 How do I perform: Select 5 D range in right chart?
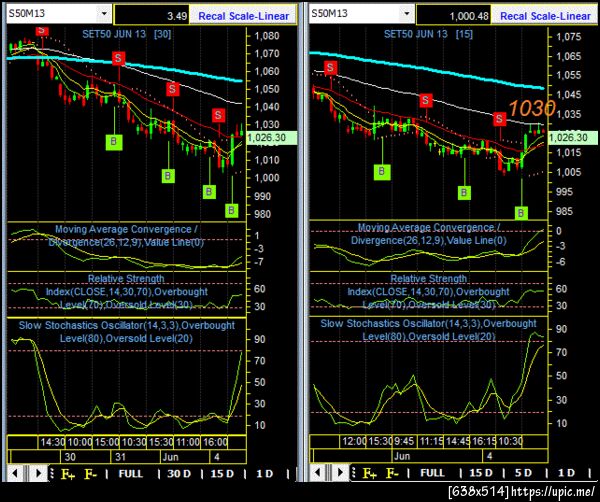point(523,473)
